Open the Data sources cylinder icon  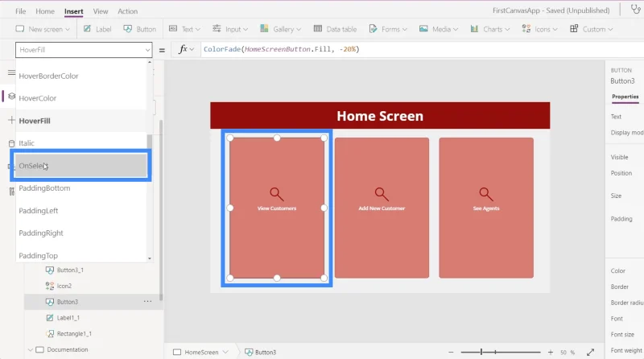click(x=11, y=143)
